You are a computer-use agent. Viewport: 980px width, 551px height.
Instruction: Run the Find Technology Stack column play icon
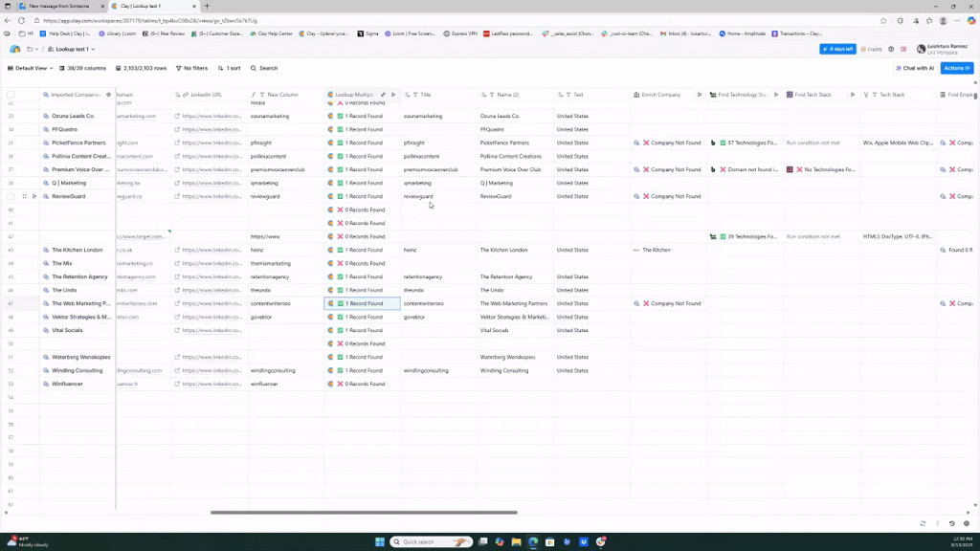(x=776, y=95)
